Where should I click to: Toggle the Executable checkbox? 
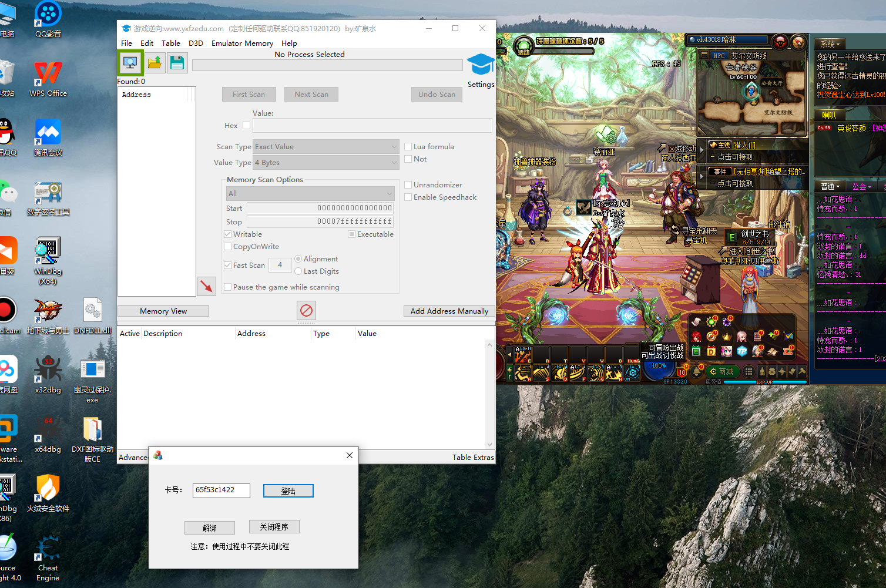351,234
